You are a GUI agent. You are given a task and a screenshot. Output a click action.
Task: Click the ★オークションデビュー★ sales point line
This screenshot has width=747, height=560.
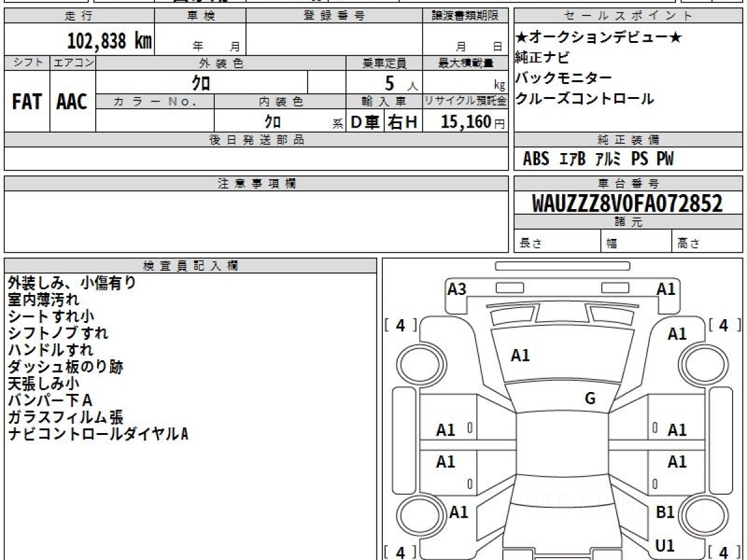pyautogui.click(x=599, y=37)
